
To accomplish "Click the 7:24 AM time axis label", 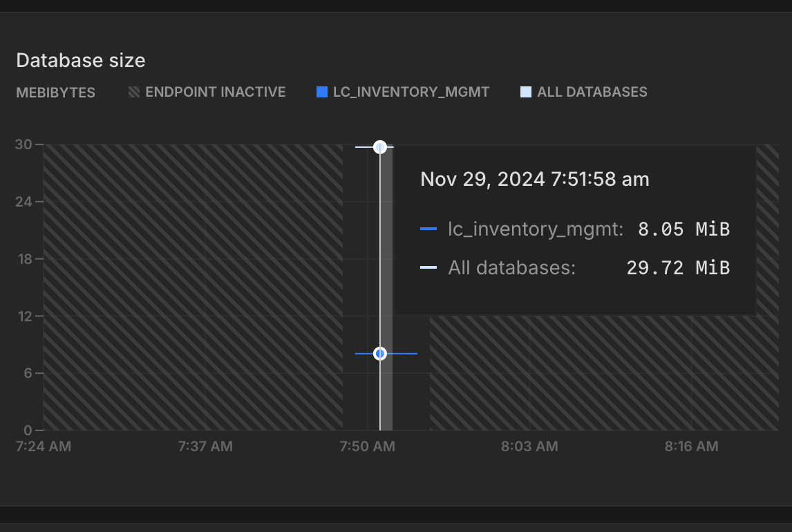I will [x=43, y=446].
